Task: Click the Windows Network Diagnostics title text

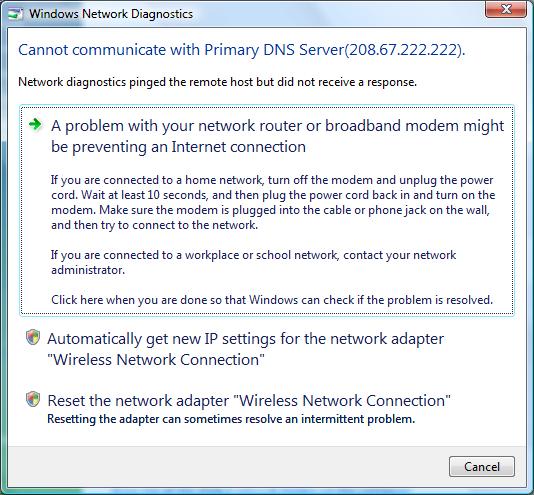Action: (x=111, y=14)
